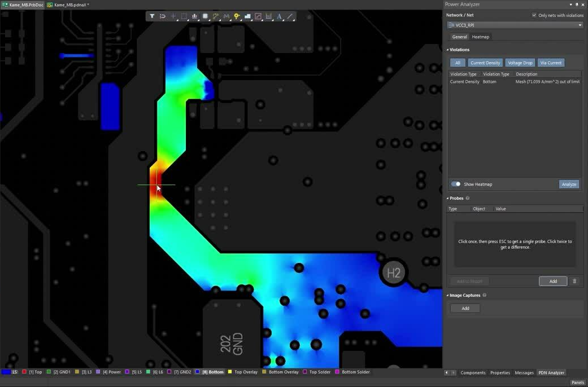Click the crosshair move tool icon
588x387 pixels.
pyautogui.click(x=173, y=16)
